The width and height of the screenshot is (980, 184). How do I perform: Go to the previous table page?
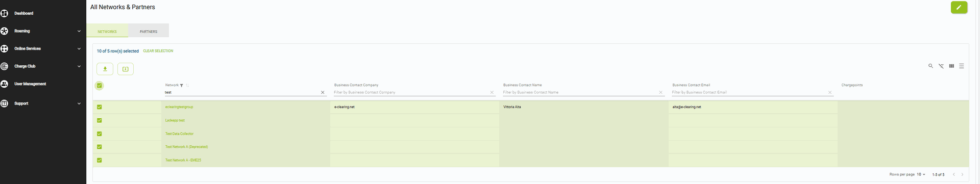pos(953,174)
